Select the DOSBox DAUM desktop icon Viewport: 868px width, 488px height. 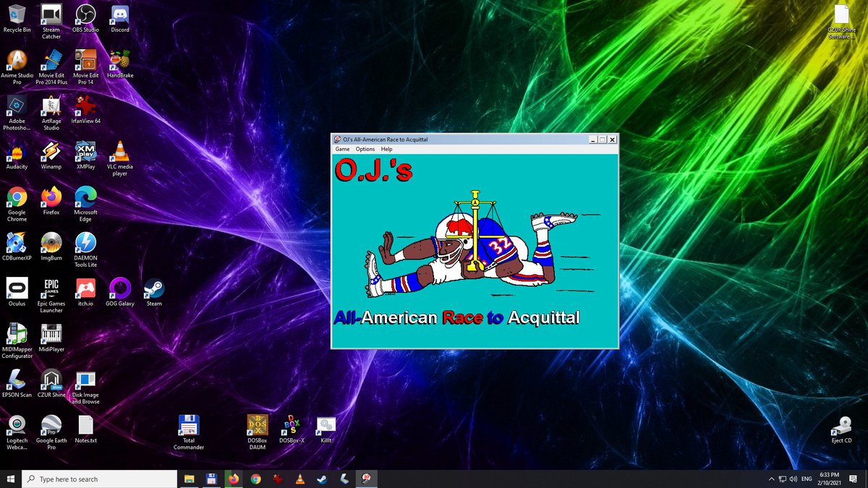[x=258, y=432]
